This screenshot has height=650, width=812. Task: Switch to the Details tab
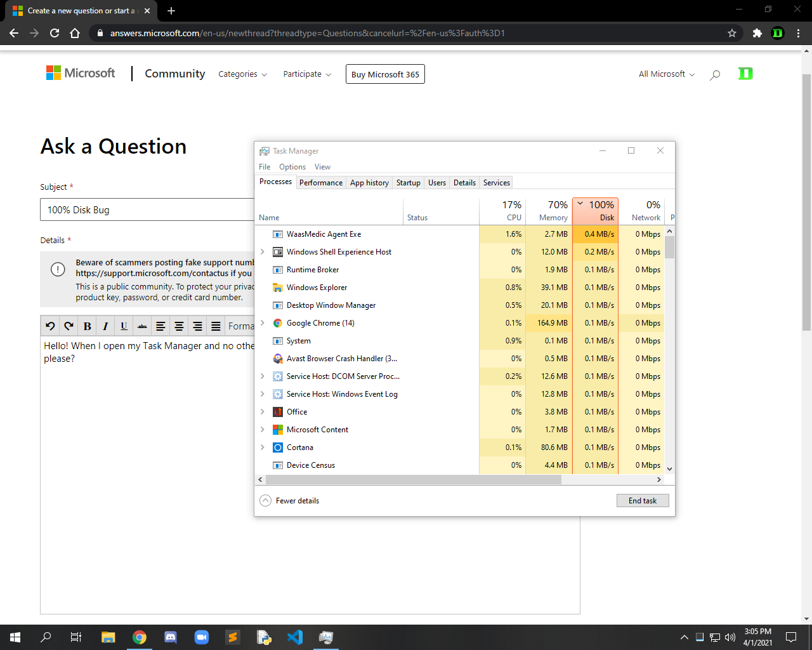[464, 183]
